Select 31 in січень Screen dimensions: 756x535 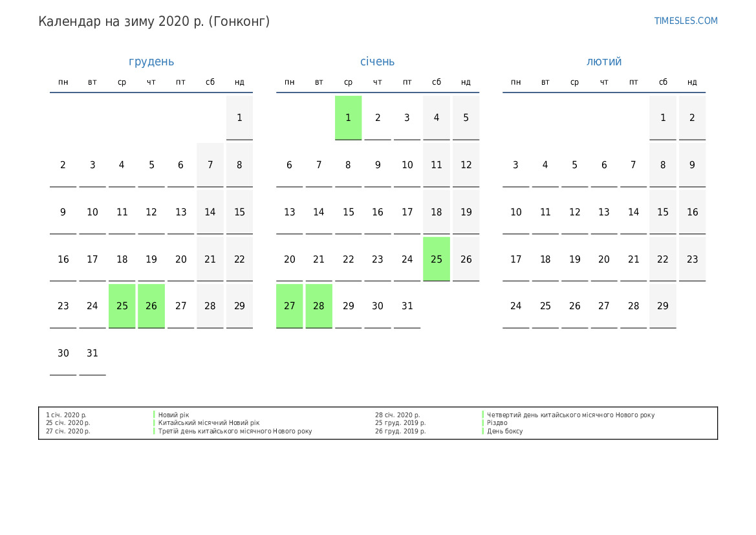[x=407, y=306]
